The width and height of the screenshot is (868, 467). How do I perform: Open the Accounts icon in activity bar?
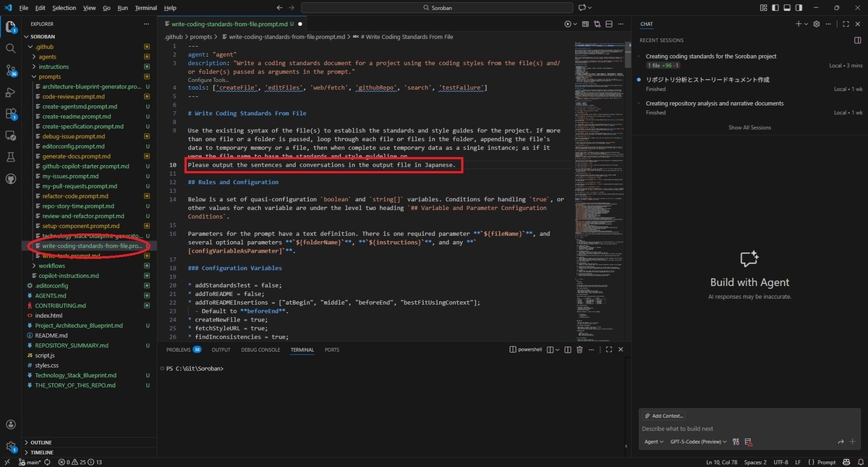pyautogui.click(x=11, y=425)
